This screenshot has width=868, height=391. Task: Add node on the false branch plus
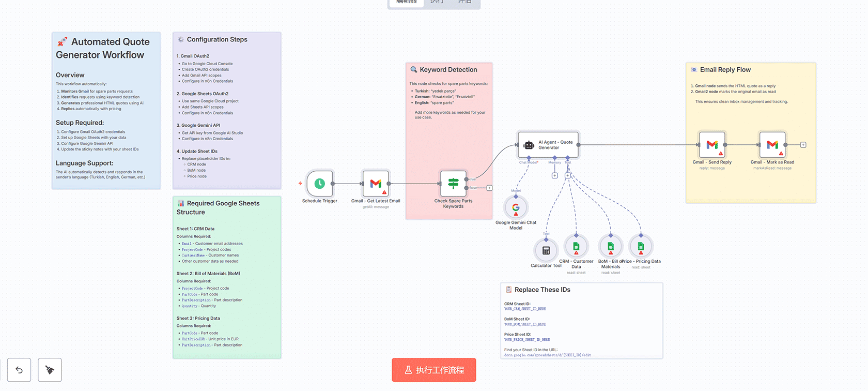[x=489, y=188]
